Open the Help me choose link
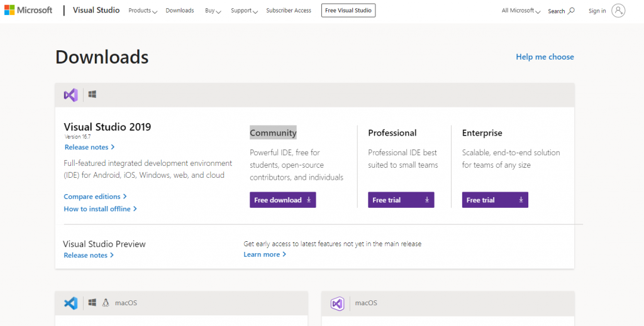644x326 pixels. (x=545, y=57)
